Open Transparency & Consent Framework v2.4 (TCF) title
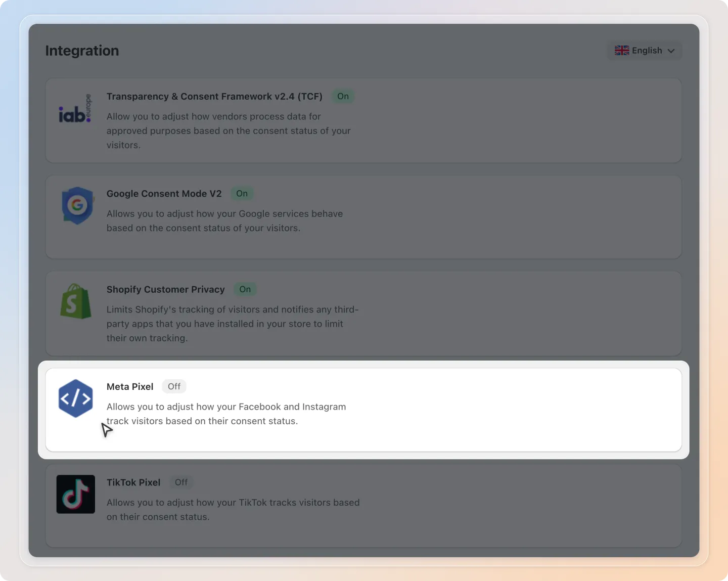Image resolution: width=728 pixels, height=581 pixels. point(214,97)
